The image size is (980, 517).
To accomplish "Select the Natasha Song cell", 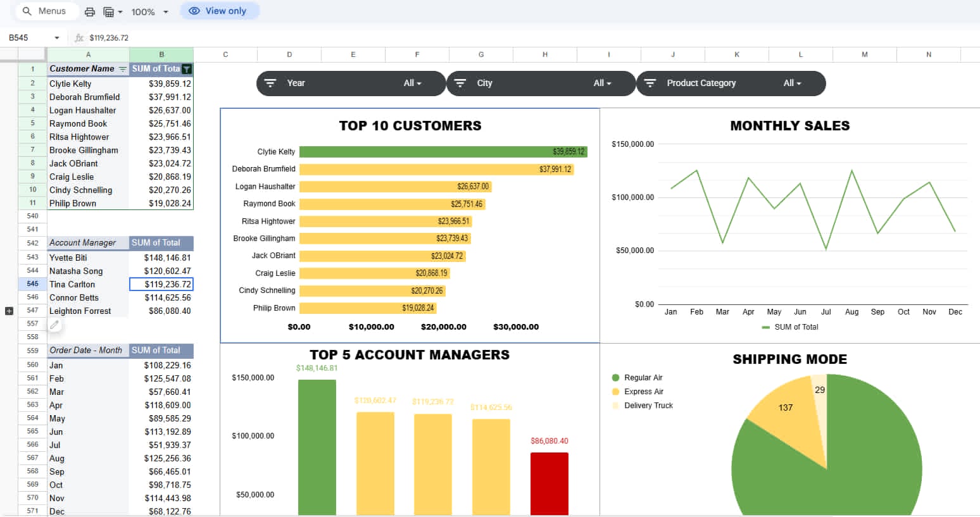I will tap(88, 271).
